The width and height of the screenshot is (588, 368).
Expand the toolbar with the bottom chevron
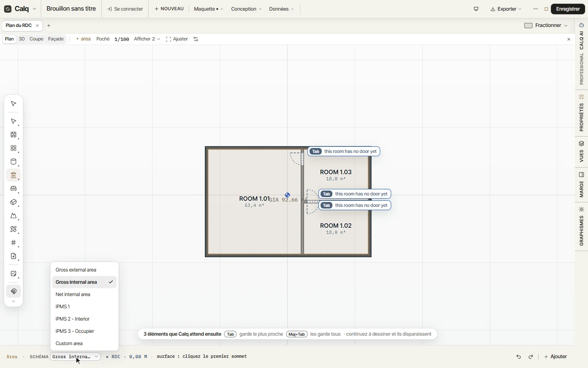[x=13, y=302]
